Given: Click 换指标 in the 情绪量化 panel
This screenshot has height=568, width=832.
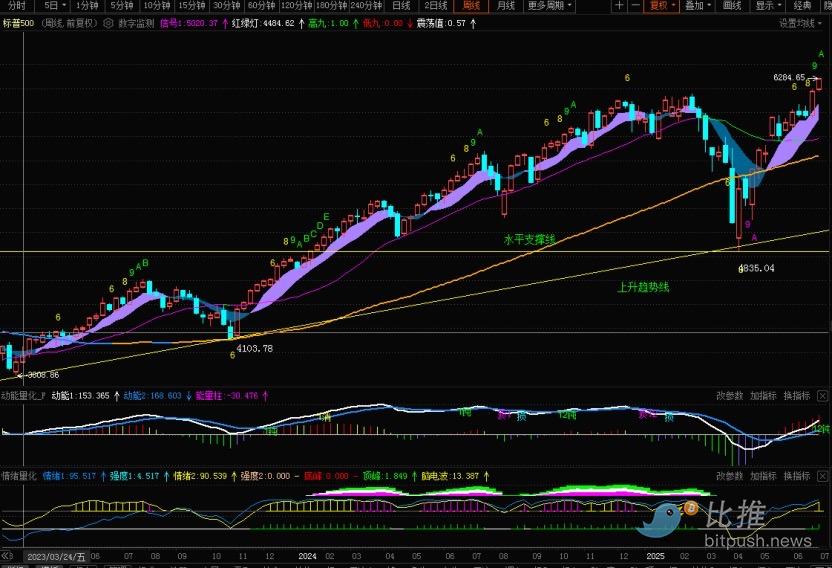Looking at the screenshot, I should coord(796,476).
